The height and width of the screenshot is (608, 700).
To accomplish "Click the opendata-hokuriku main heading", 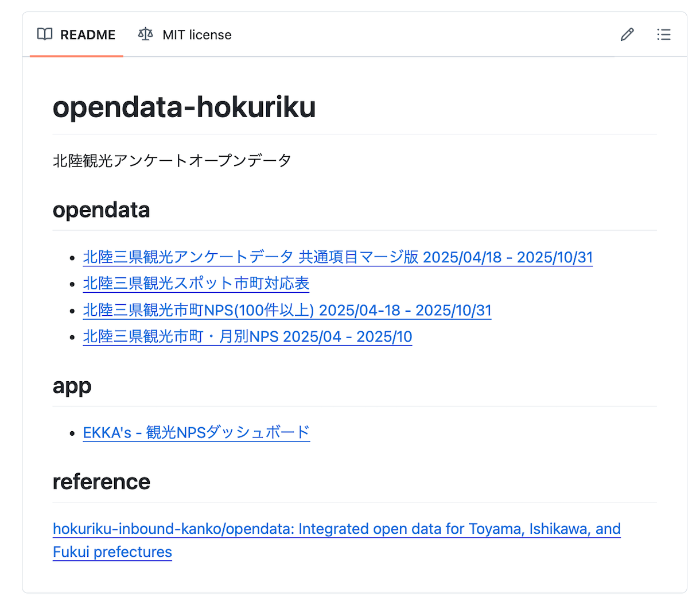I will (184, 107).
